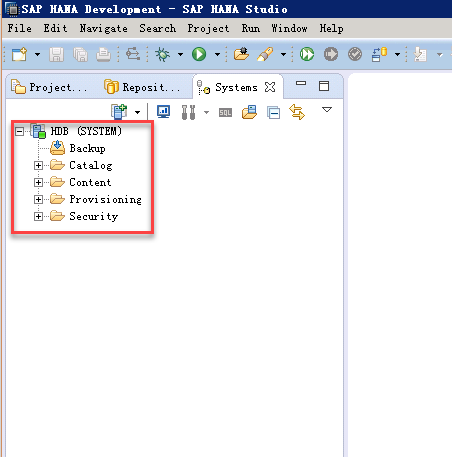The height and width of the screenshot is (457, 452).
Task: Collapse the HDB (SYSTEM) node
Action: point(19,131)
